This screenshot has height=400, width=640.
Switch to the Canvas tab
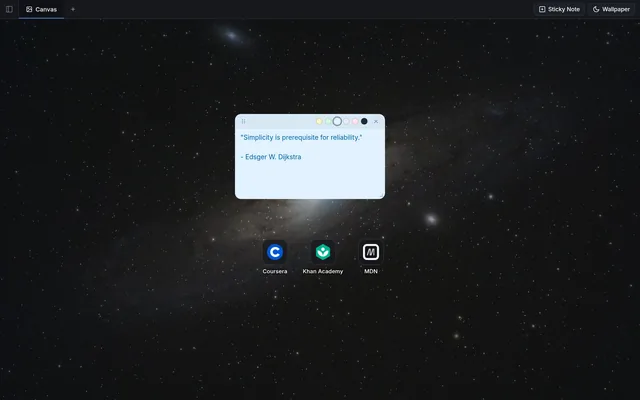(x=41, y=9)
